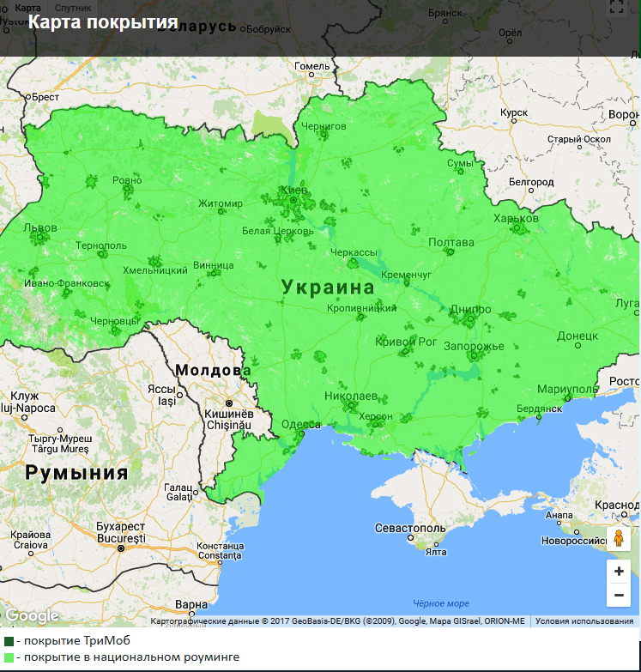This screenshot has height=672, width=641.
Task: Click the Яссы city label
Action: (x=161, y=389)
